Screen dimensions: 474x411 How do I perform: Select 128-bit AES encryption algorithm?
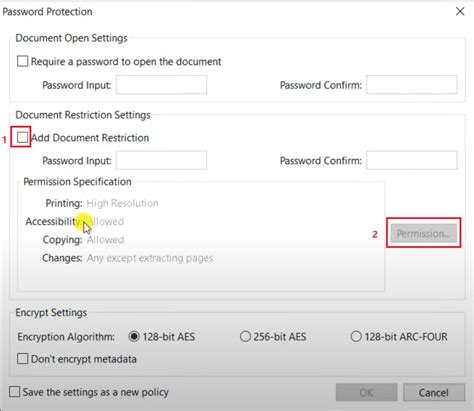(134, 336)
